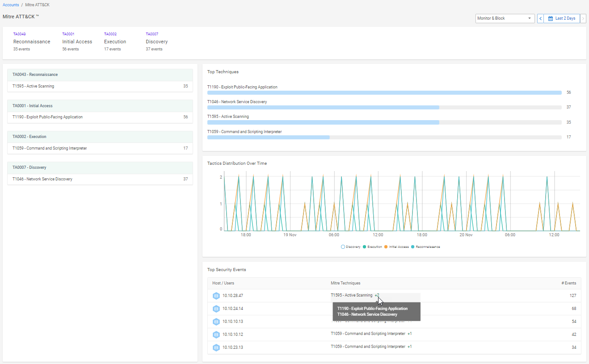Click host icon beside 10.10.10.13

tap(216, 322)
